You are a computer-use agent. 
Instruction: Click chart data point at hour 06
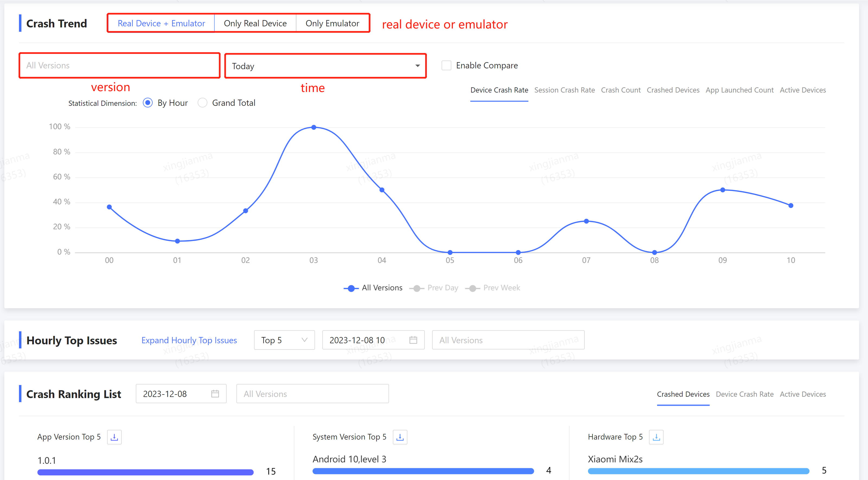pos(518,252)
